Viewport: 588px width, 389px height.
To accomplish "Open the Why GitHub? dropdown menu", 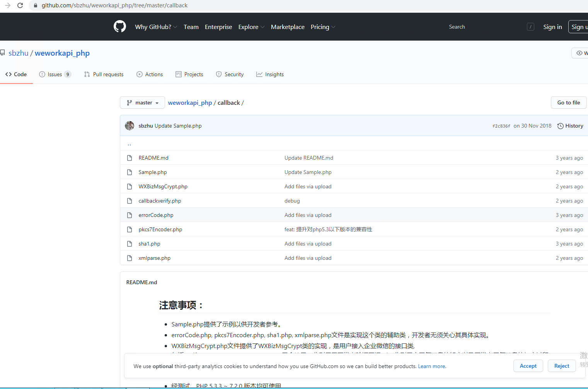I will coord(156,27).
